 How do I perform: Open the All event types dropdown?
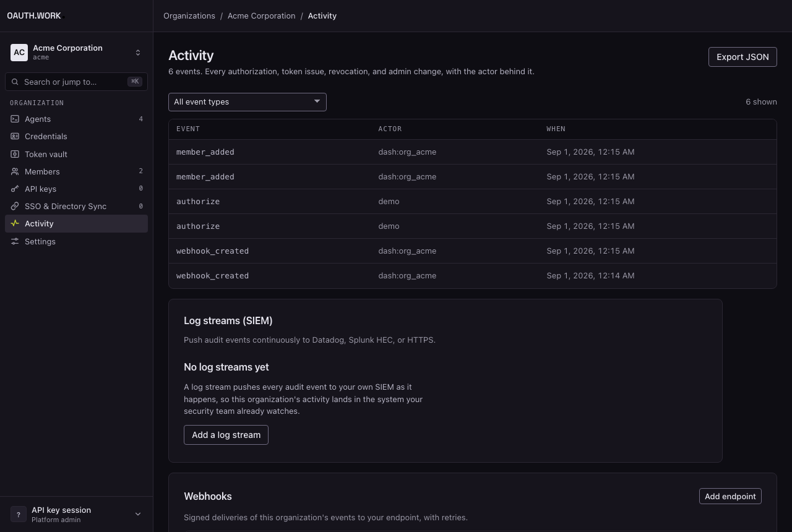[x=247, y=101]
